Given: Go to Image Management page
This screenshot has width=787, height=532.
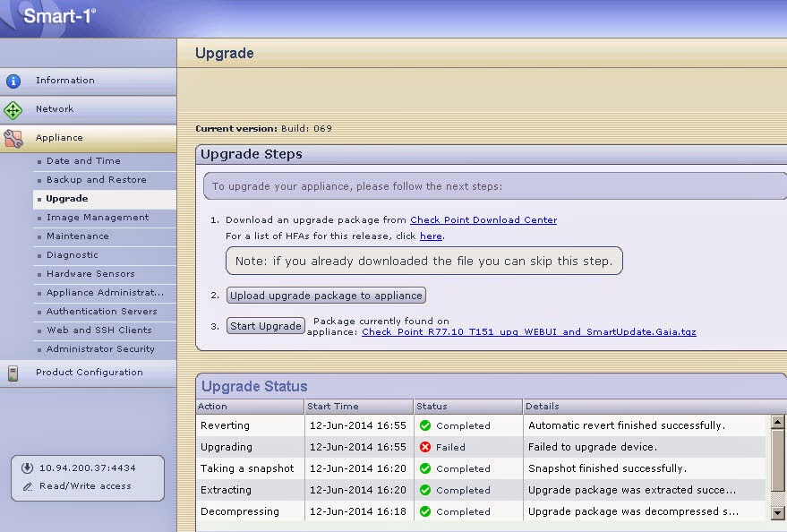Looking at the screenshot, I should (x=105, y=218).
